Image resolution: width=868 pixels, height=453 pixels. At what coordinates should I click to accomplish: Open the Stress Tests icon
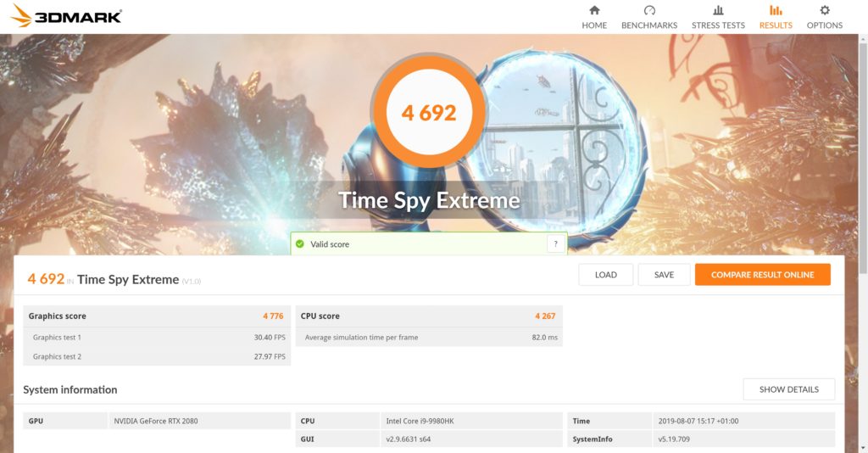pyautogui.click(x=718, y=11)
